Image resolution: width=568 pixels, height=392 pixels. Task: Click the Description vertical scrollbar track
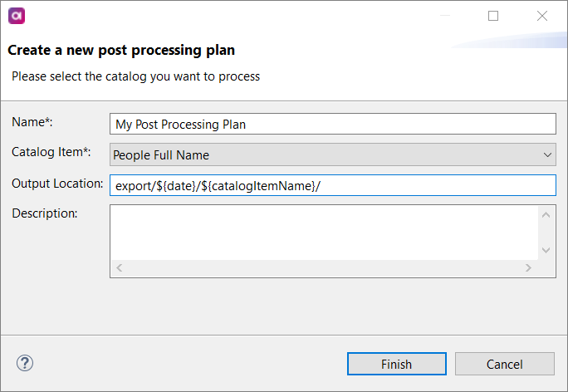coord(546,233)
